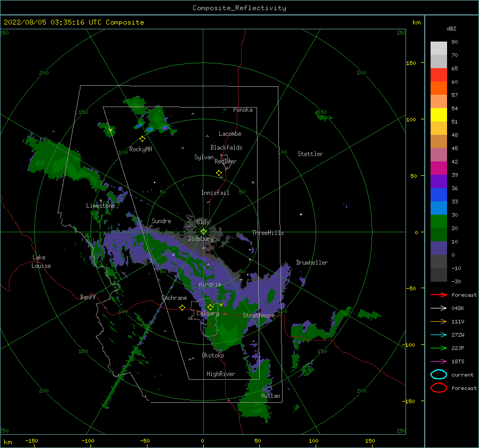Click the ThreeHills city label

[268, 233]
